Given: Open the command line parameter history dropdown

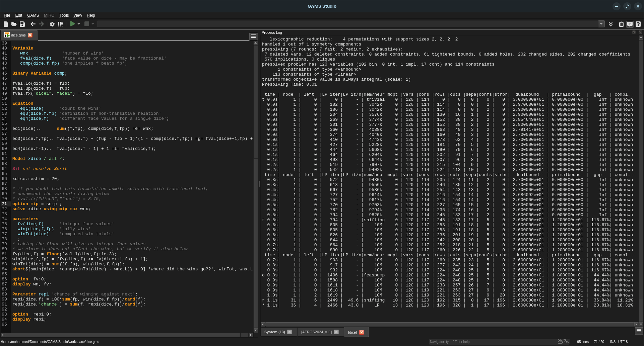Looking at the screenshot, I should [601, 24].
